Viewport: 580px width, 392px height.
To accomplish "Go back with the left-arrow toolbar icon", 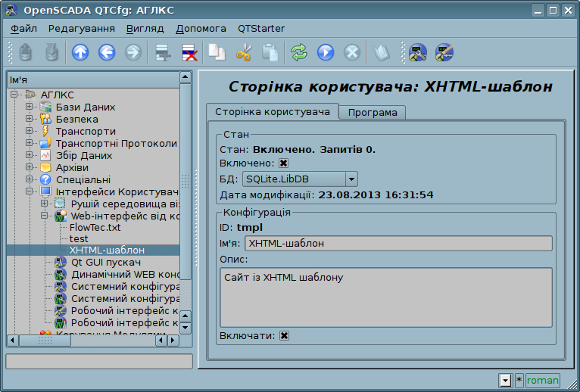I will [106, 53].
